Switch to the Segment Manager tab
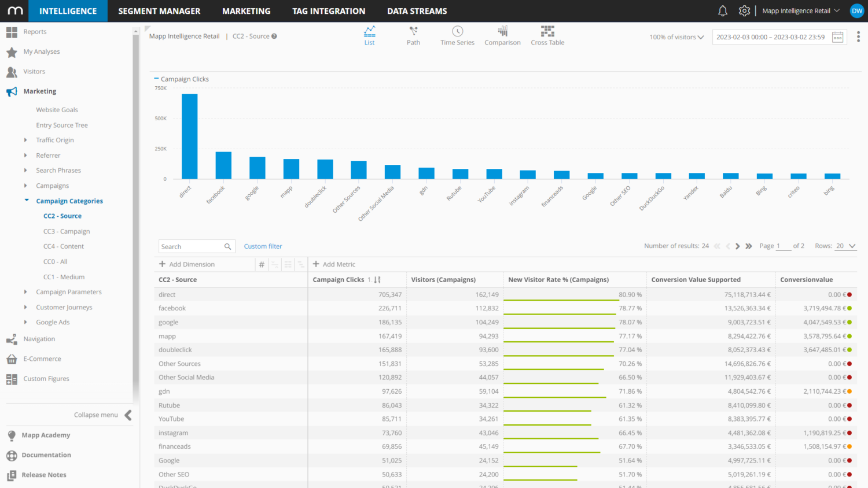This screenshot has width=868, height=488. pyautogui.click(x=159, y=11)
